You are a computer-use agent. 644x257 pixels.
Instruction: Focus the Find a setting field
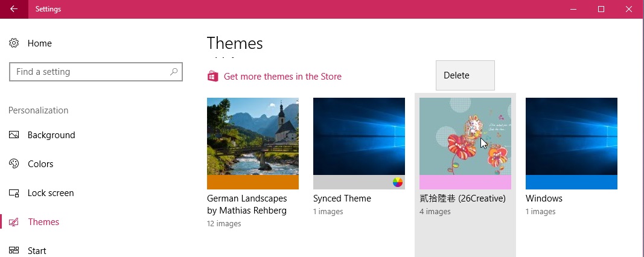[96, 72]
